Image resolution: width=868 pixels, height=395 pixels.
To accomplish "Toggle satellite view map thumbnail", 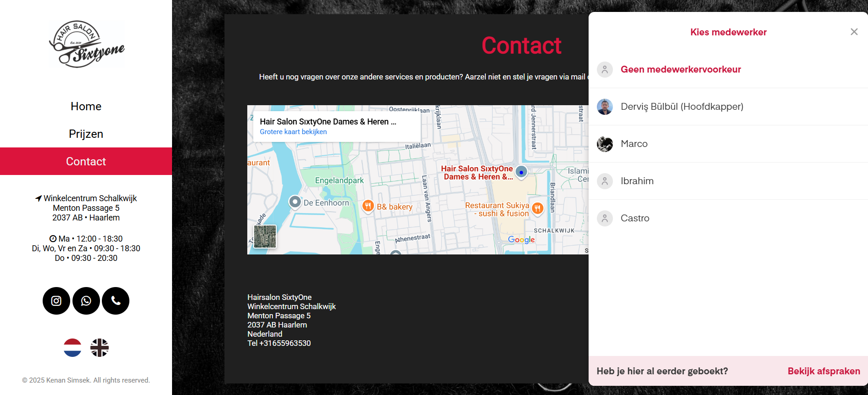I will tap(265, 237).
